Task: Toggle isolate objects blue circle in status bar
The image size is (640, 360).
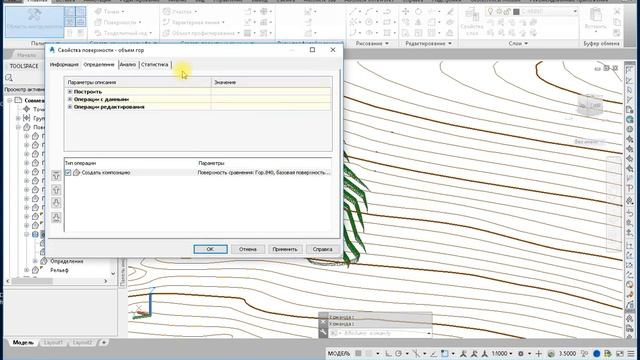Action: 597,353
